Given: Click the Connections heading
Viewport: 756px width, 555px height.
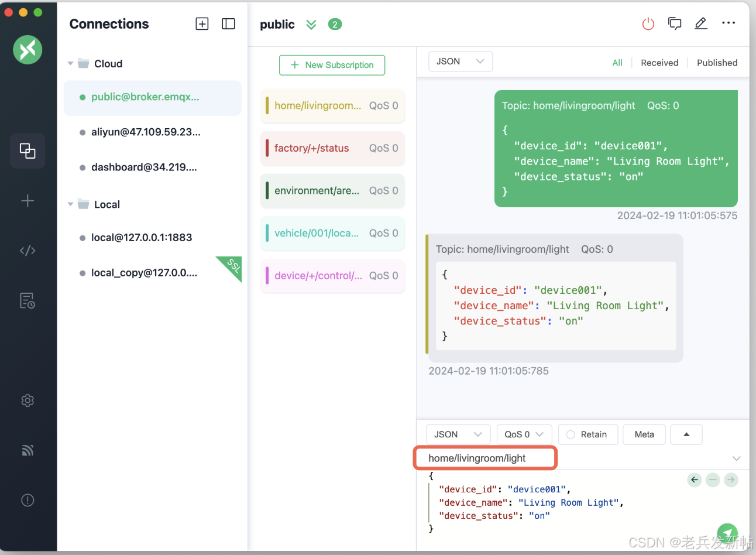Looking at the screenshot, I should click(109, 24).
